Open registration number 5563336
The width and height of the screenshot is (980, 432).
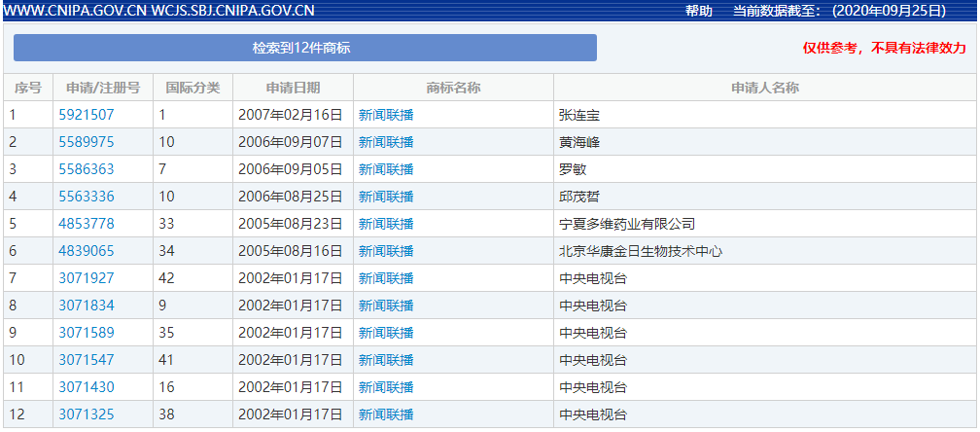pos(87,197)
